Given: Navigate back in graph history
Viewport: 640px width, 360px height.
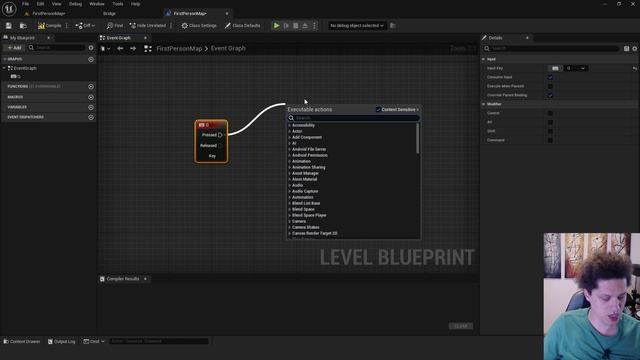Looking at the screenshot, I should 120,48.
